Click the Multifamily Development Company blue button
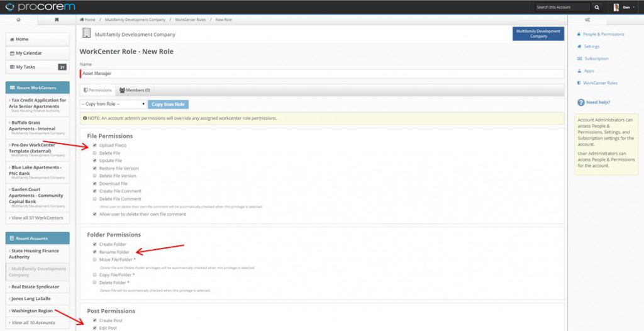644x331 pixels. pos(538,34)
